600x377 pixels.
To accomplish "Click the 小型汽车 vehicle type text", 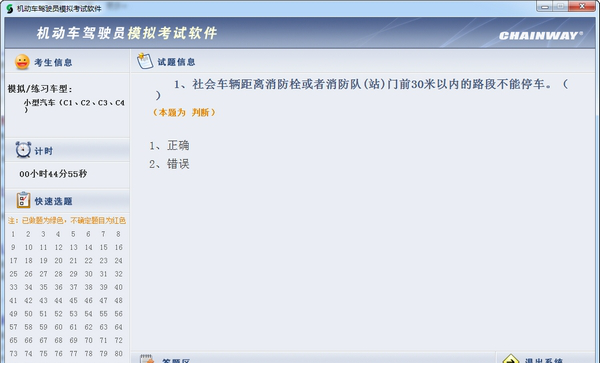I will coord(74,106).
